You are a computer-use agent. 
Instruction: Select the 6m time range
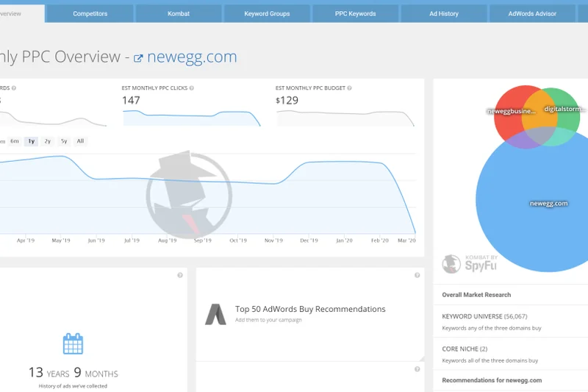tap(15, 141)
